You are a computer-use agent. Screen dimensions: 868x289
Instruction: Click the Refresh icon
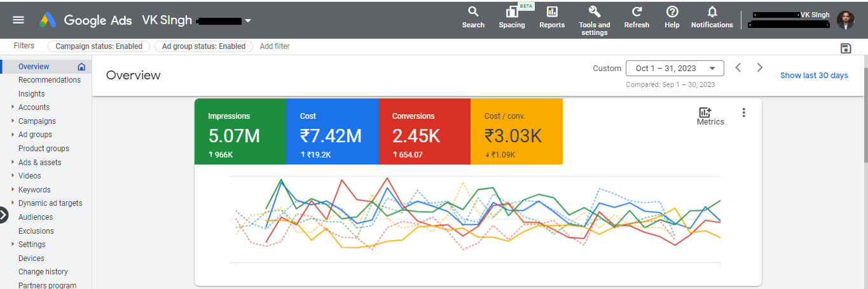(x=637, y=12)
